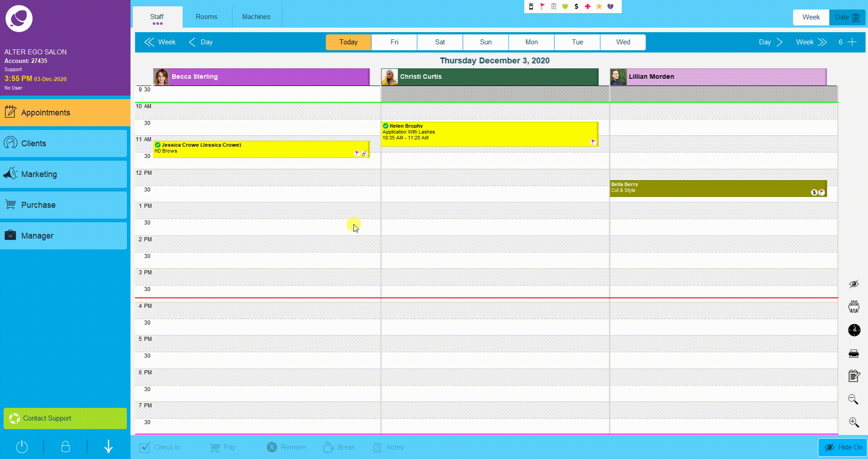Open the notepad with pencil icon
The height and width of the screenshot is (459, 868).
tap(854, 376)
